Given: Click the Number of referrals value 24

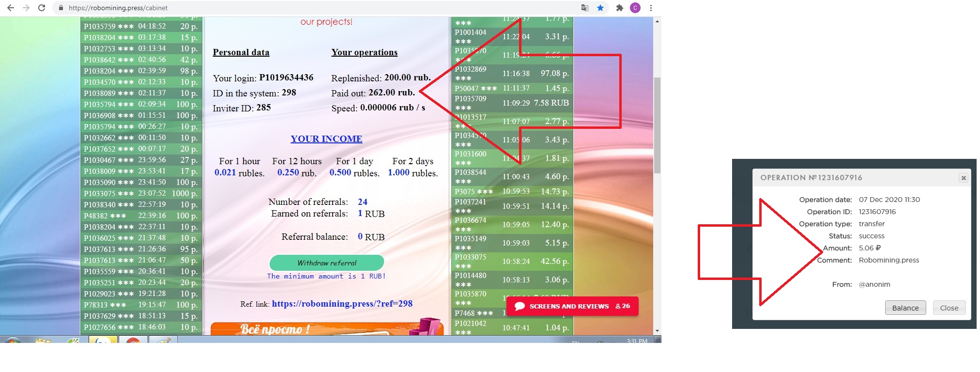Looking at the screenshot, I should (x=363, y=202).
